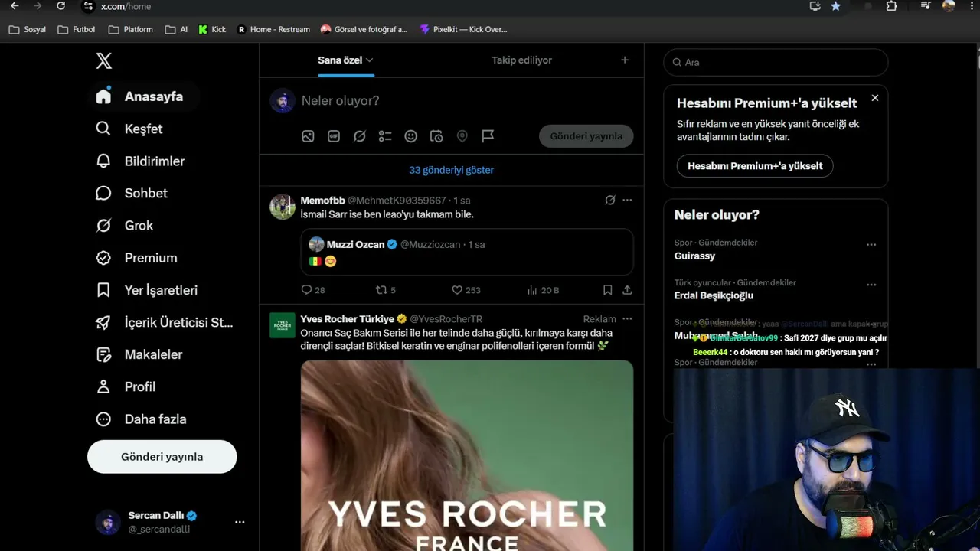The height and width of the screenshot is (551, 980).
Task: Go back with the browser back arrow
Action: 15,6
